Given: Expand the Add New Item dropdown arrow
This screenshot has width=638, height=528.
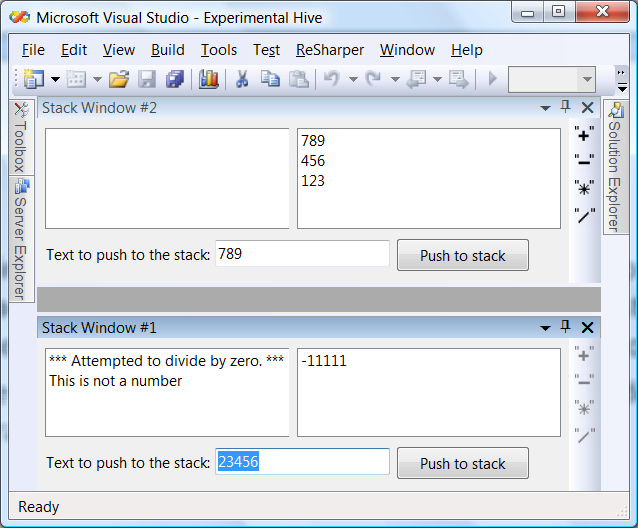Looking at the screenshot, I should (x=97, y=79).
